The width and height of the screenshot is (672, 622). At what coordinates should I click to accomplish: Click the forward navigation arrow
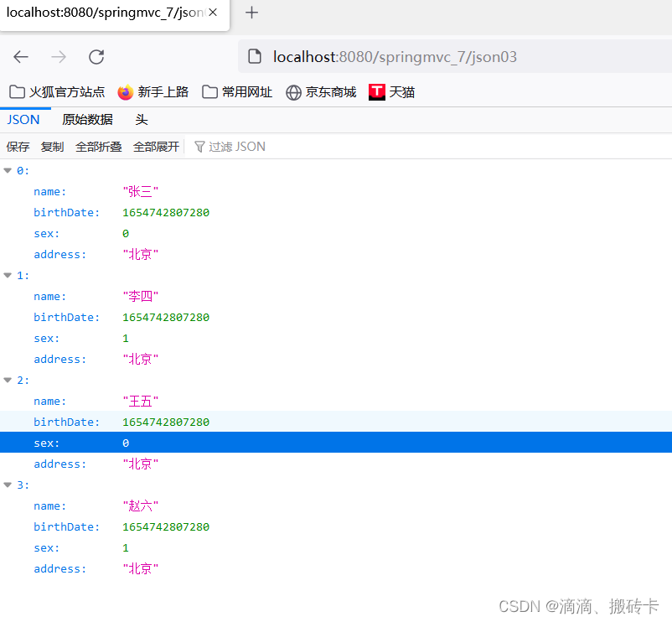(x=57, y=56)
